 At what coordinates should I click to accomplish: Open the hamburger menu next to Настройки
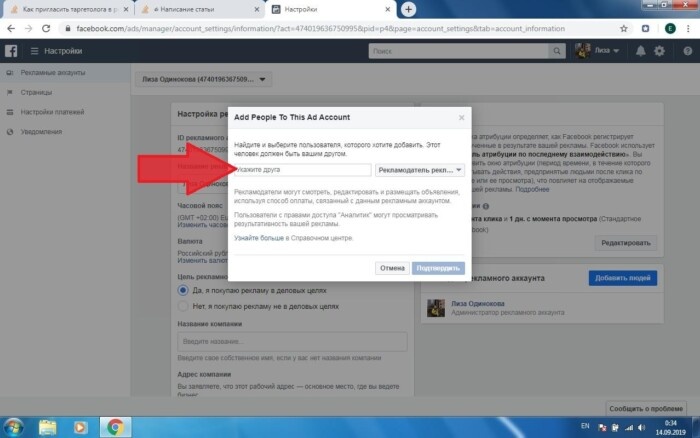34,51
